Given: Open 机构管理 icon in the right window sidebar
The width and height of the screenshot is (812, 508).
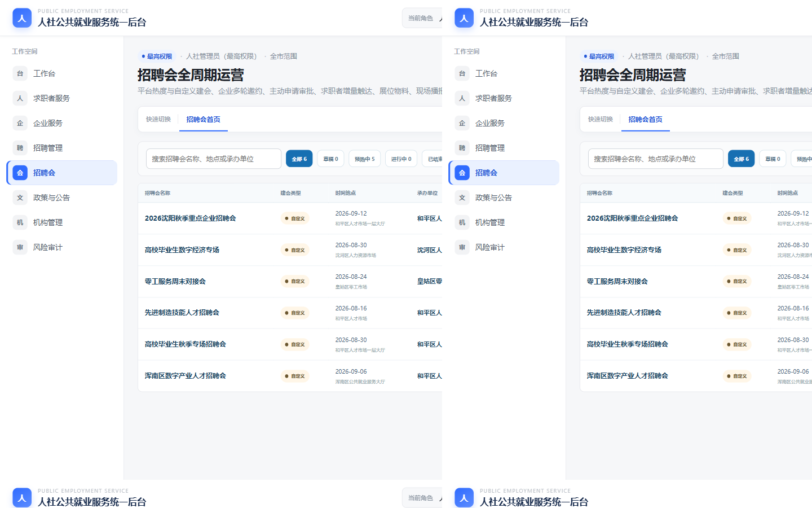Looking at the screenshot, I should pos(462,222).
